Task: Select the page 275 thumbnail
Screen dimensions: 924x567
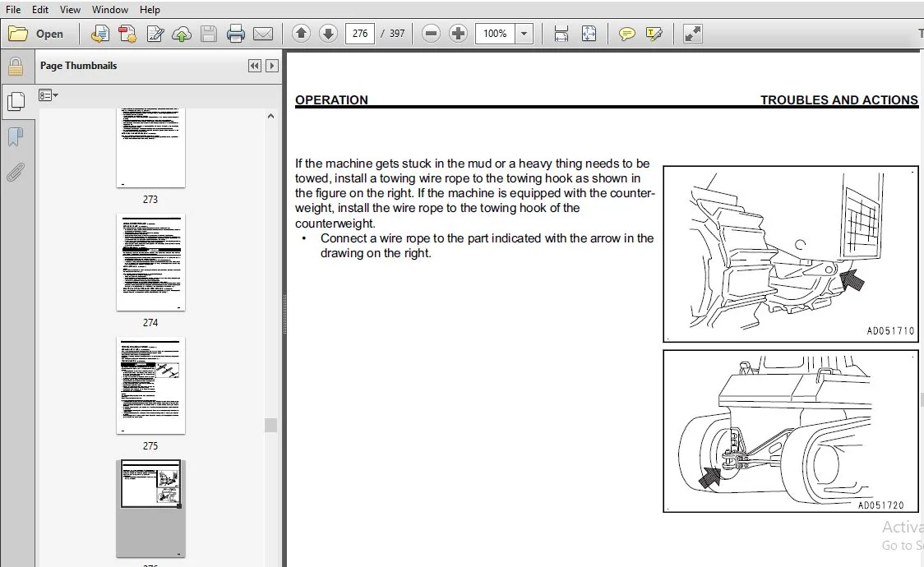Action: 151,385
